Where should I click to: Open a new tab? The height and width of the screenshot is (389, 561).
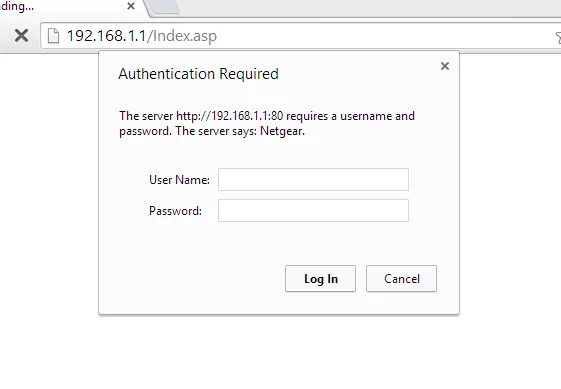164,7
